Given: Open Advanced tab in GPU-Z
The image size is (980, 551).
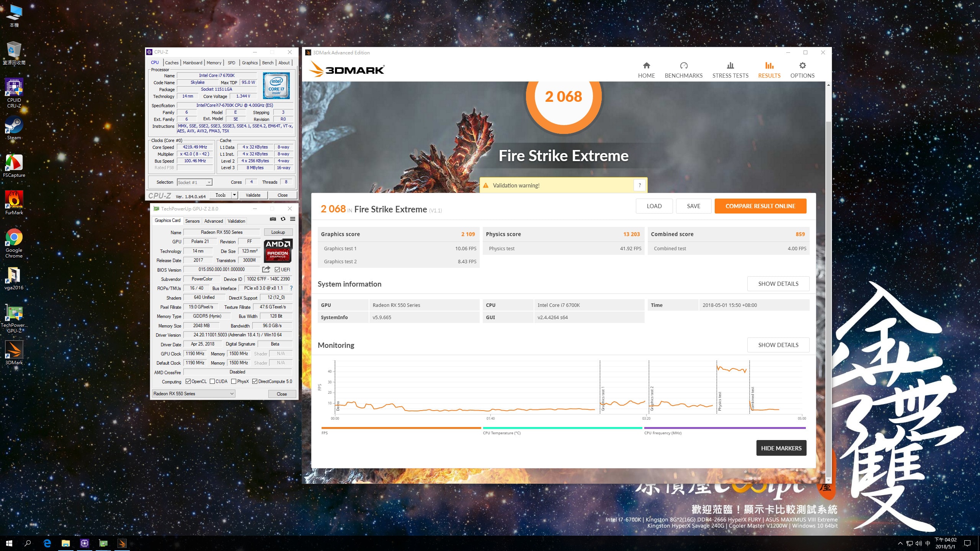Looking at the screenshot, I should pyautogui.click(x=213, y=221).
